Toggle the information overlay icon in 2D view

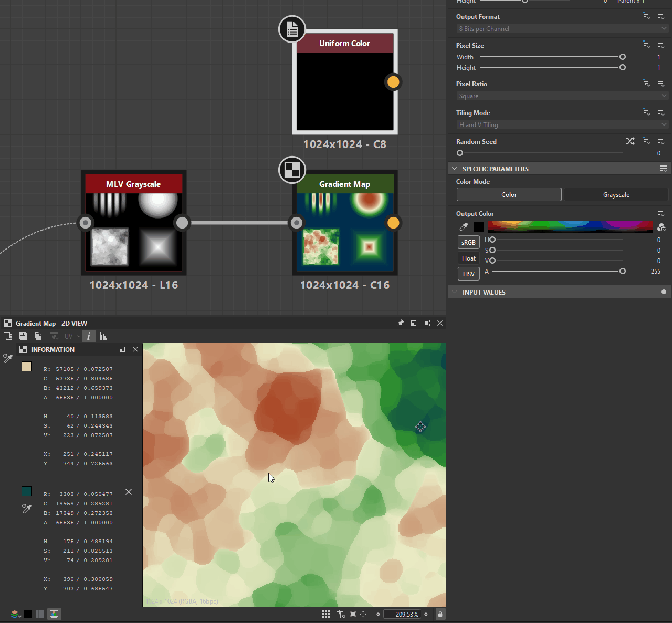[89, 336]
